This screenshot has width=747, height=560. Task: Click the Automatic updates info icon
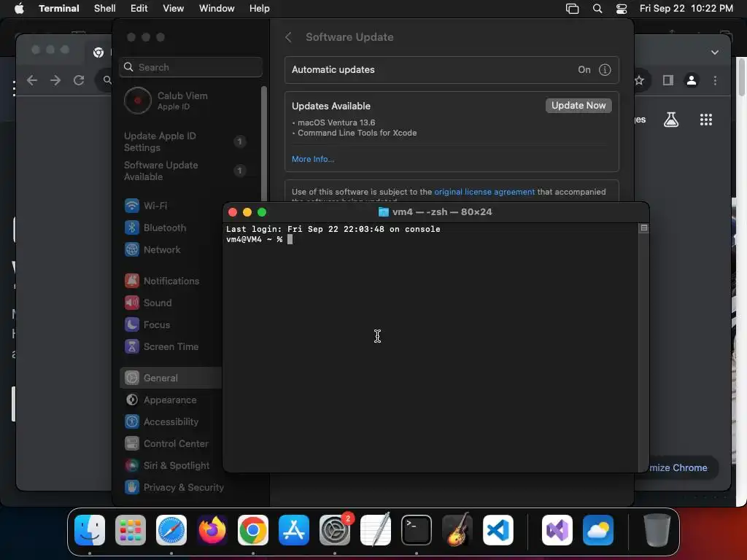(605, 69)
